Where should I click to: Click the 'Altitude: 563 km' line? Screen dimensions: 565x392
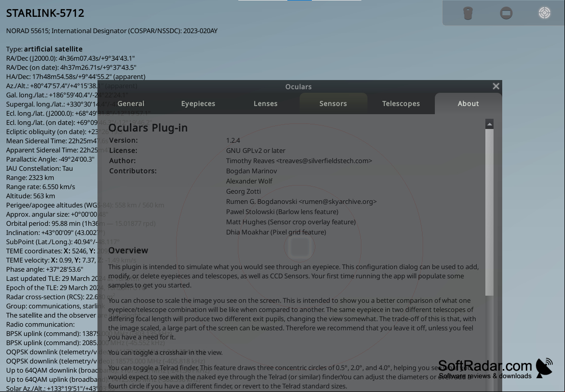[x=31, y=196]
